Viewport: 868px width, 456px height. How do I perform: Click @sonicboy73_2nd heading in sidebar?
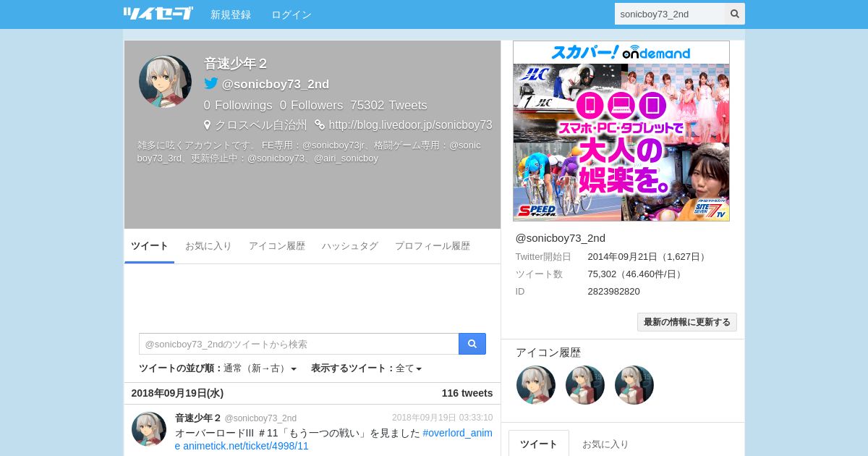[x=561, y=238]
